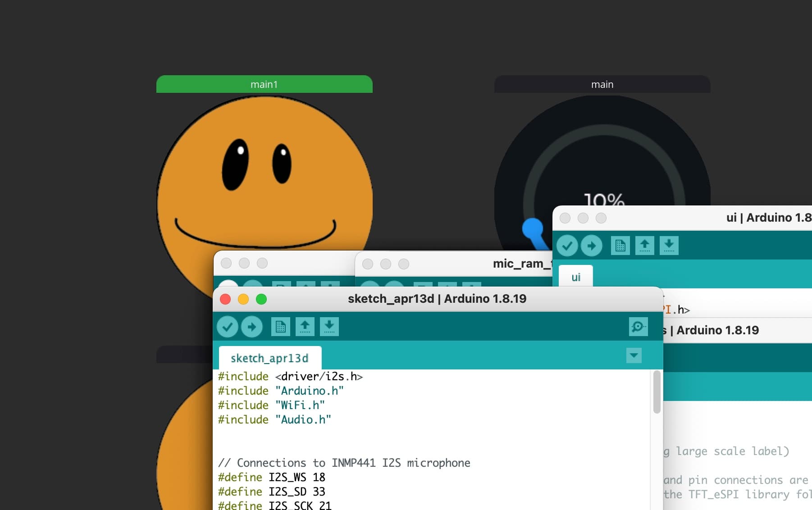The image size is (812, 510).
Task: Open tab dropdown menu in sketch_apr13d window
Action: 634,355
